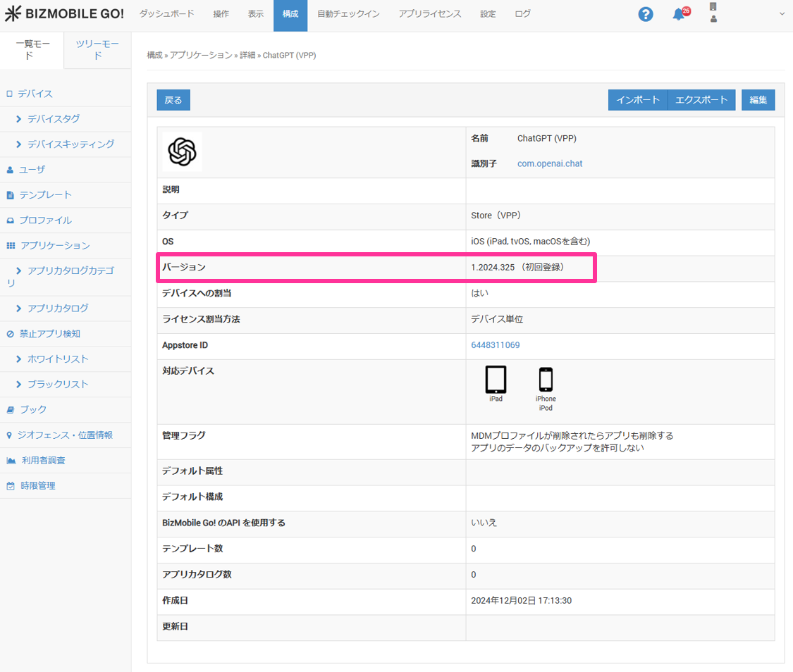Image resolution: width=793 pixels, height=672 pixels.
Task: Click the help question mark icon
Action: [x=645, y=14]
